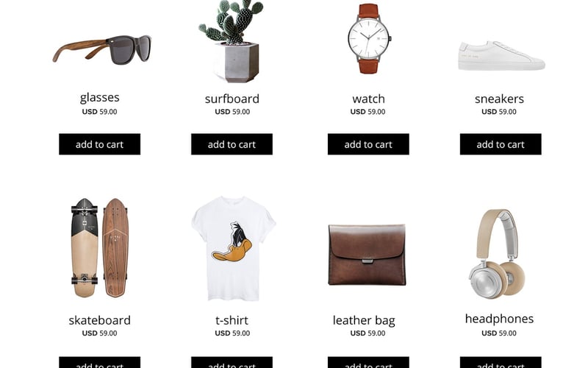The image size is (588, 368).
Task: Open the watch product title link
Action: [x=368, y=99]
